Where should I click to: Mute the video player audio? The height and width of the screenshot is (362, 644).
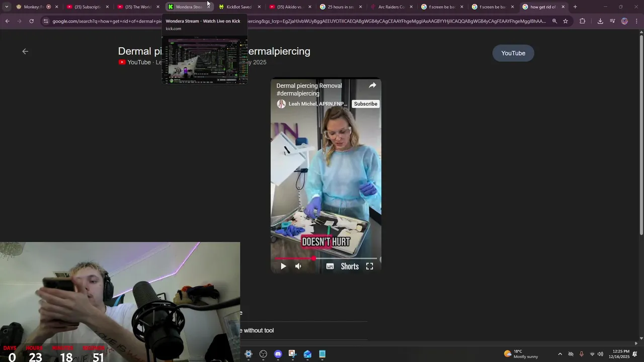[298, 266]
